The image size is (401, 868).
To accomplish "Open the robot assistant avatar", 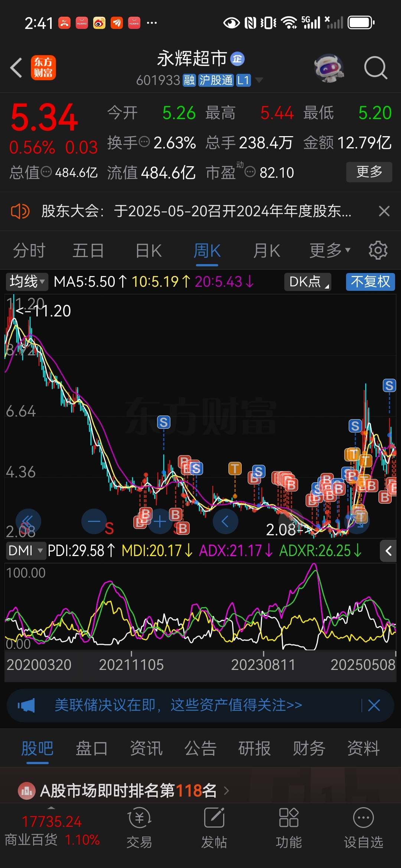I will point(329,68).
